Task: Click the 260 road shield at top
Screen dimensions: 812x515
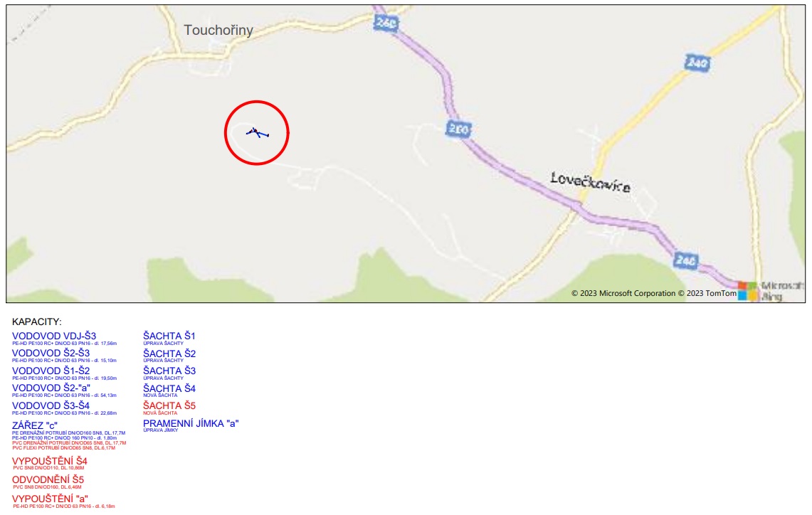Action: click(x=386, y=22)
